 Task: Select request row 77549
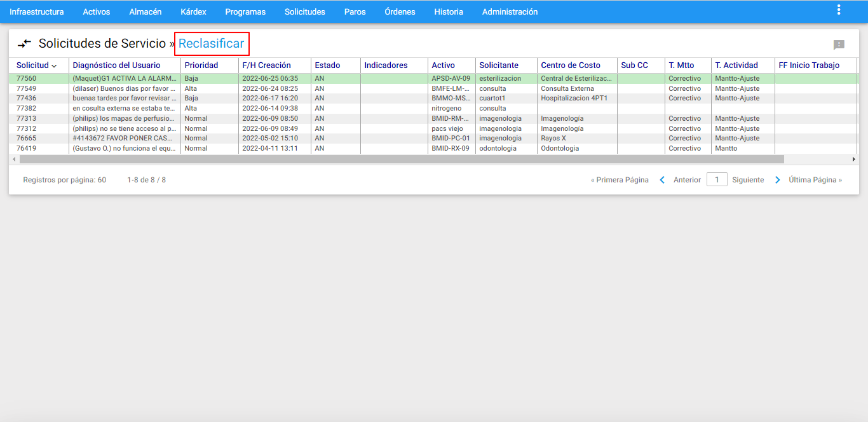coord(433,88)
